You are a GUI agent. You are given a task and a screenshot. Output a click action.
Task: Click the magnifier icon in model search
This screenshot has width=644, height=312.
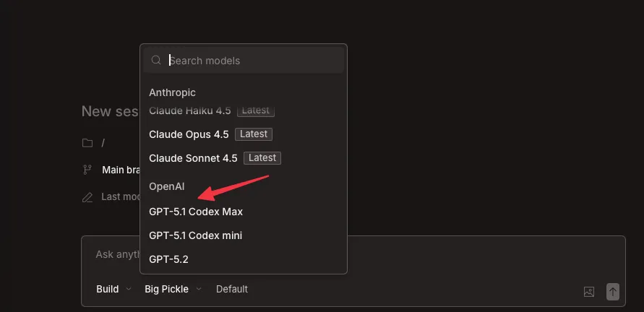(156, 61)
